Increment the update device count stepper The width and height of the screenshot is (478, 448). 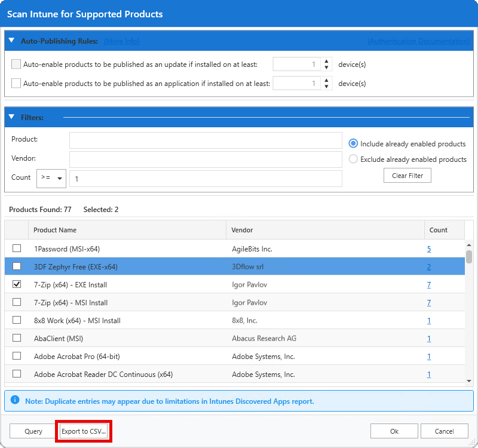(x=326, y=61)
